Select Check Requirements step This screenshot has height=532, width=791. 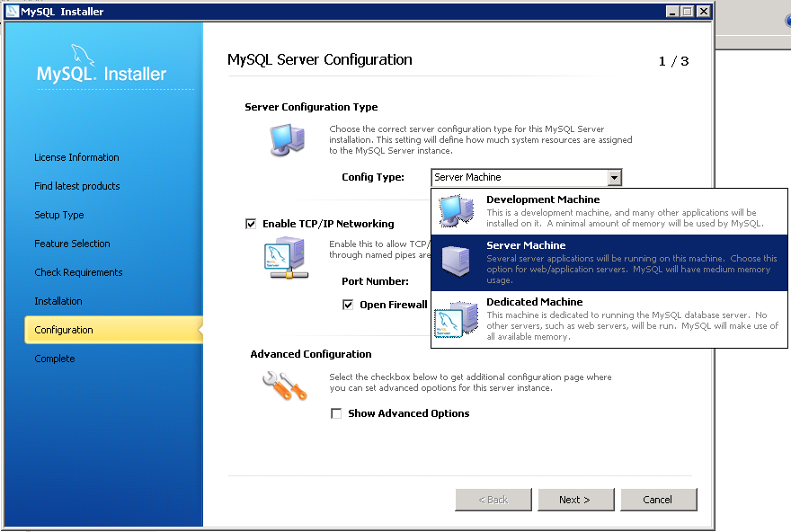[78, 272]
